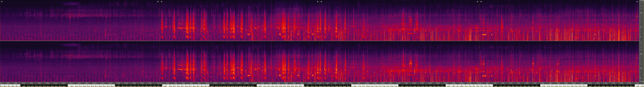Click the 1000 Hz mark on lower channel scale
Image resolution: width=644 pixels, height=87 pixels.
pyautogui.click(x=641, y=54)
